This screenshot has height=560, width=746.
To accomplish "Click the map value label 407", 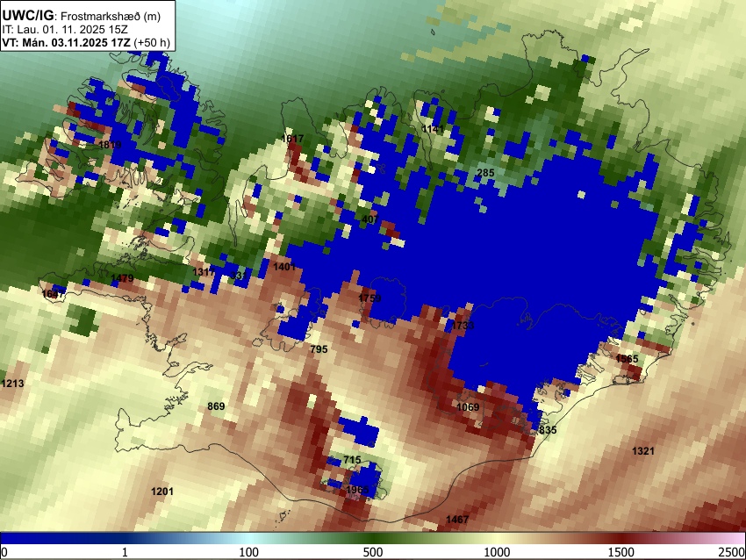I will click(x=370, y=219).
